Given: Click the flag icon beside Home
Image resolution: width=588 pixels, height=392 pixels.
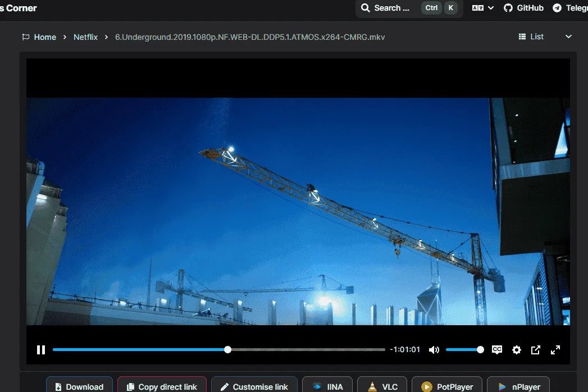Looking at the screenshot, I should click(25, 37).
